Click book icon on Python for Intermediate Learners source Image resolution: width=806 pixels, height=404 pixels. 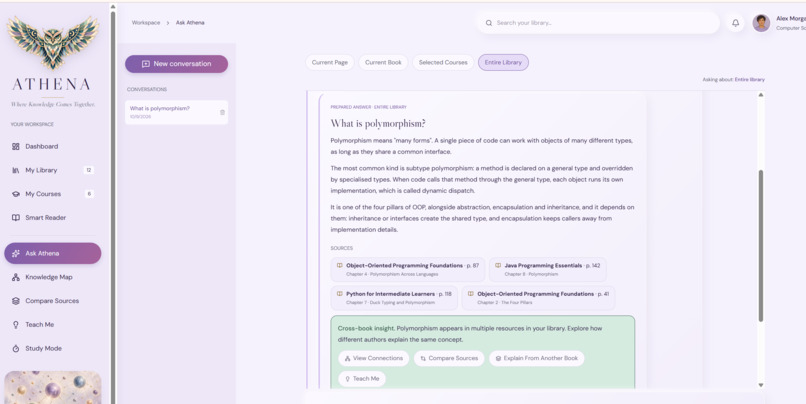(x=339, y=294)
